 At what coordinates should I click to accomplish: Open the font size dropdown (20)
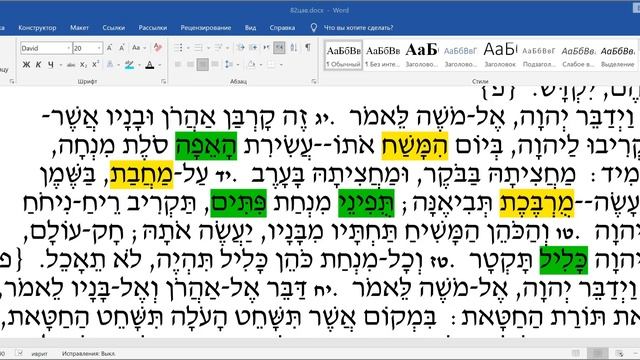99,48
